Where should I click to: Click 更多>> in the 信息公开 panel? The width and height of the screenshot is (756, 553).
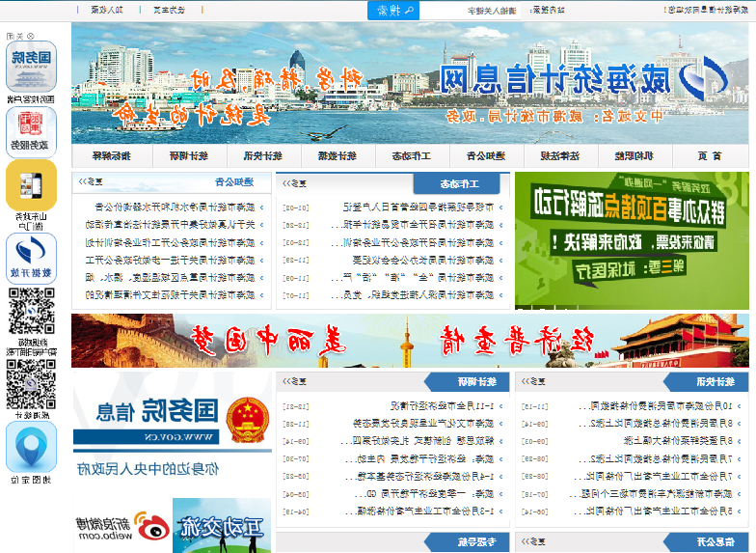pyautogui.click(x=533, y=541)
